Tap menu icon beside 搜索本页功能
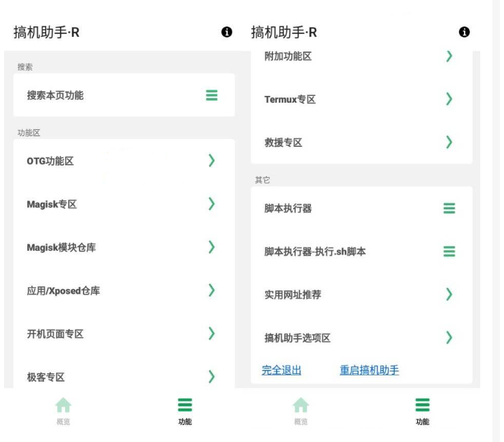This screenshot has width=504, height=442. 211,95
